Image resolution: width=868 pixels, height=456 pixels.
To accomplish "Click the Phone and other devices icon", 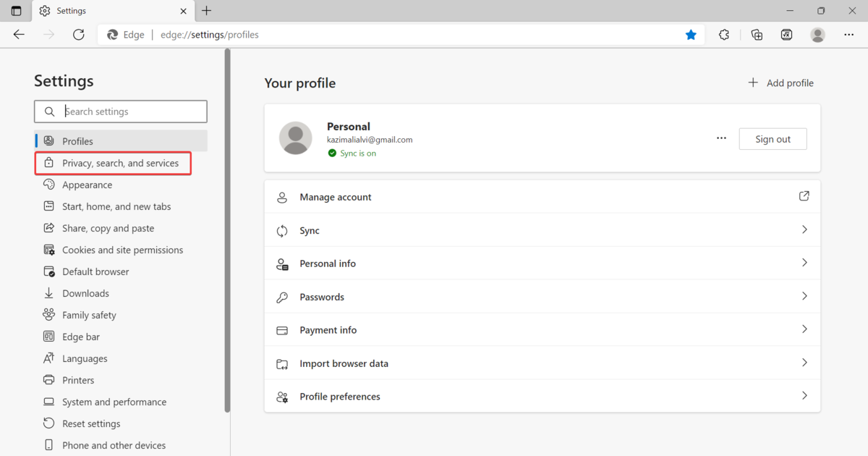I will click(48, 445).
